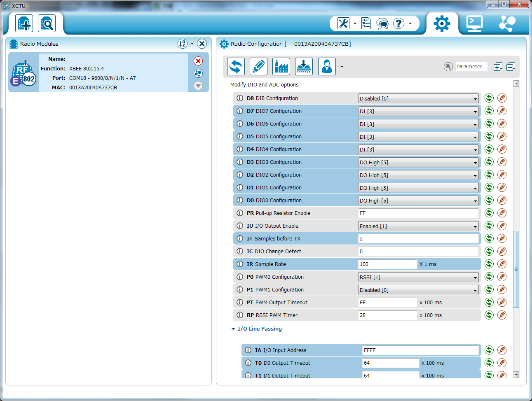The width and height of the screenshot is (532, 401).
Task: Open the feedback speech bubble icon
Action: coord(382,24)
